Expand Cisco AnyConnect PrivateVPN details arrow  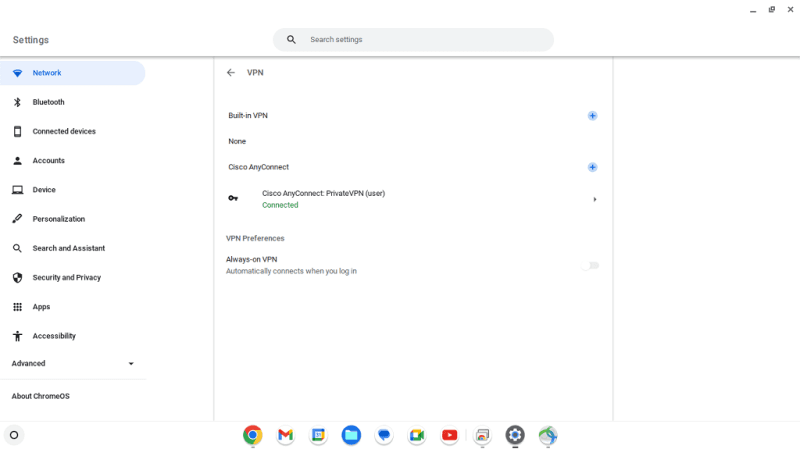(x=594, y=199)
